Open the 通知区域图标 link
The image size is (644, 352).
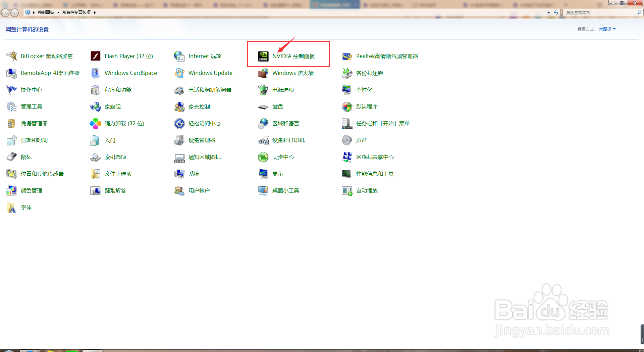pos(205,157)
